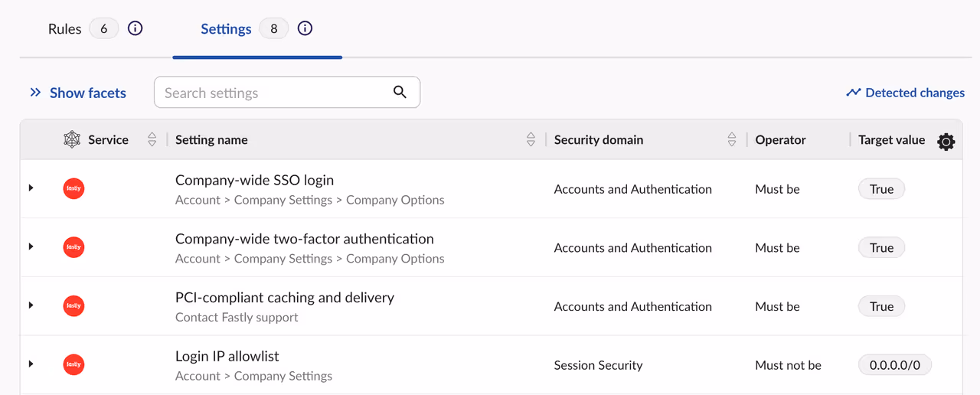Image resolution: width=980 pixels, height=395 pixels.
Task: Click Fastly icon for PCI-compliant caching row
Action: [73, 306]
